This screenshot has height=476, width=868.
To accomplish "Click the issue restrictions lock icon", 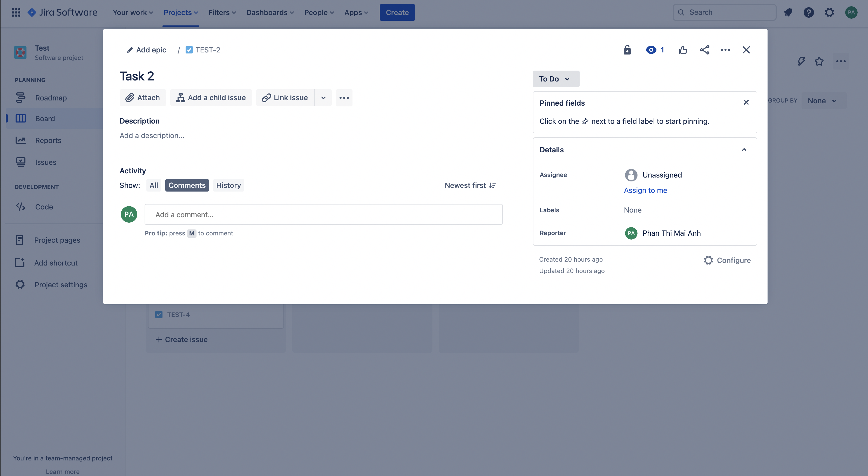I will [627, 50].
